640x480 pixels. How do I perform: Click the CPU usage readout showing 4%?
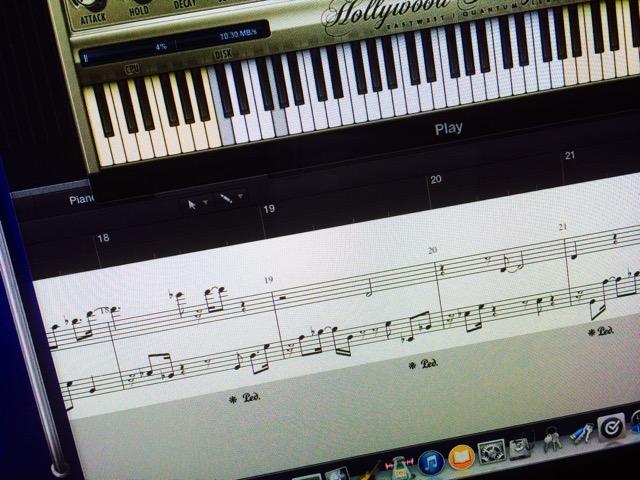pyautogui.click(x=161, y=47)
